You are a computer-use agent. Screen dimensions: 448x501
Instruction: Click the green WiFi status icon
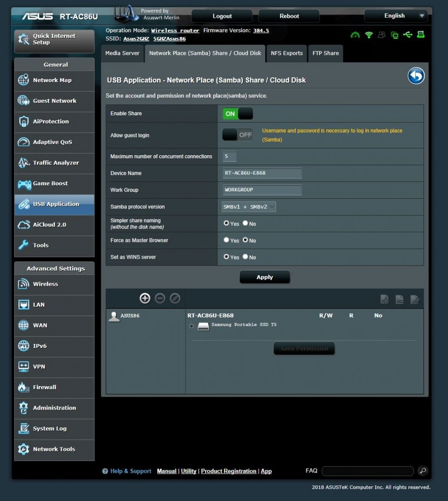369,35
